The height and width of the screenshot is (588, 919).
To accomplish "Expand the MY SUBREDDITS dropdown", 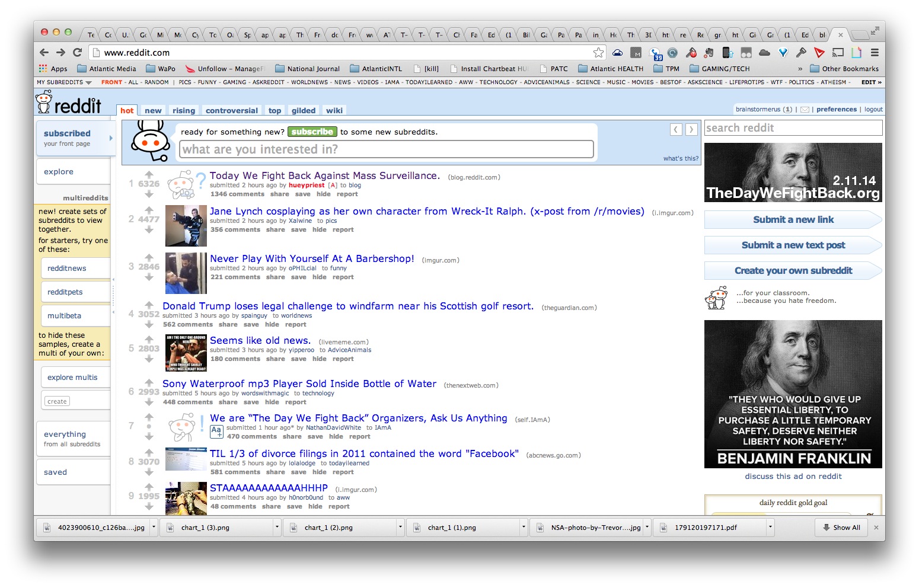I will (64, 82).
